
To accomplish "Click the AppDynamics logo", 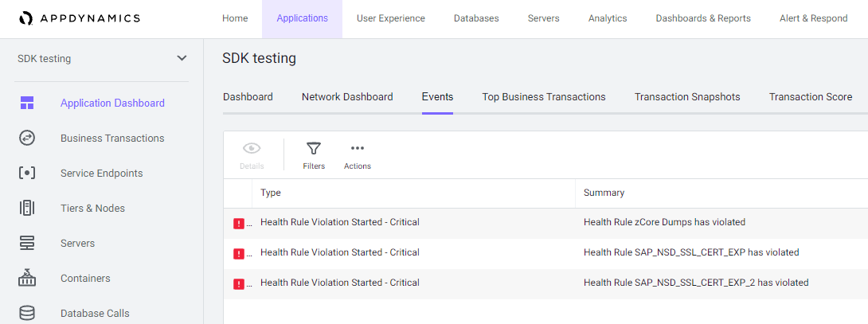I will coord(79,18).
